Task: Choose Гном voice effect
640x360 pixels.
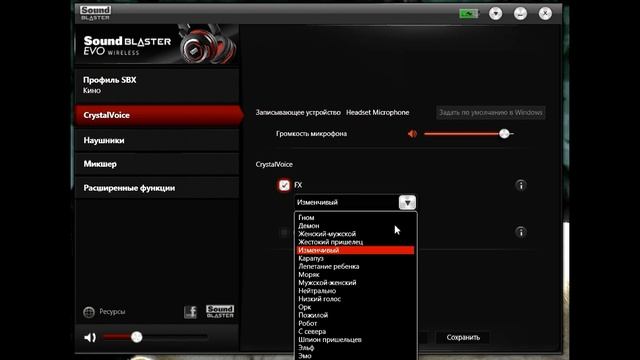Action: 355,218
